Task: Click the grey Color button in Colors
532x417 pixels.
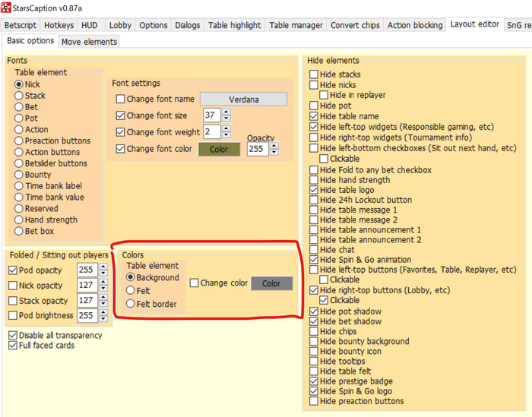Action: point(271,283)
